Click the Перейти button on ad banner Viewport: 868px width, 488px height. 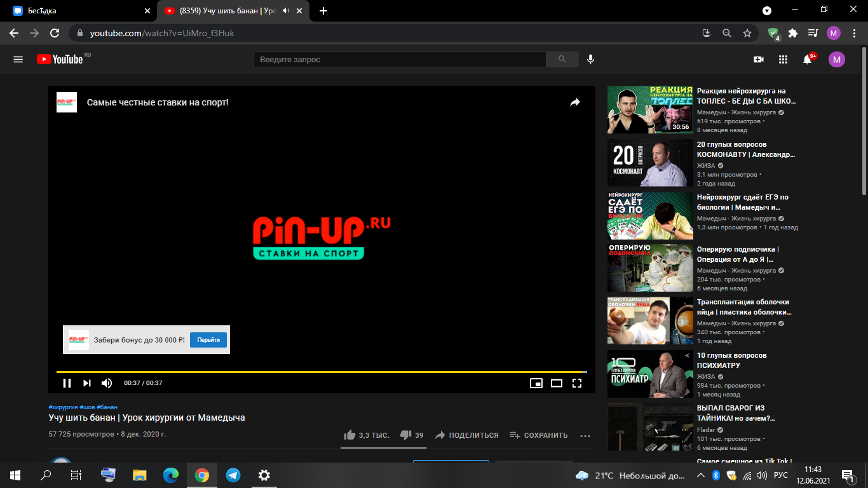pyautogui.click(x=208, y=340)
